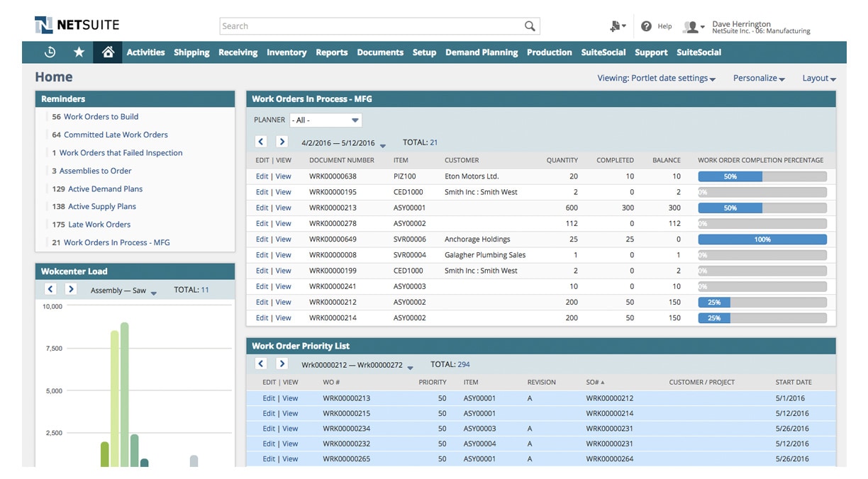Image resolution: width=868 pixels, height=479 pixels.
Task: Click the TOTAL 21 count link
Action: [433, 142]
